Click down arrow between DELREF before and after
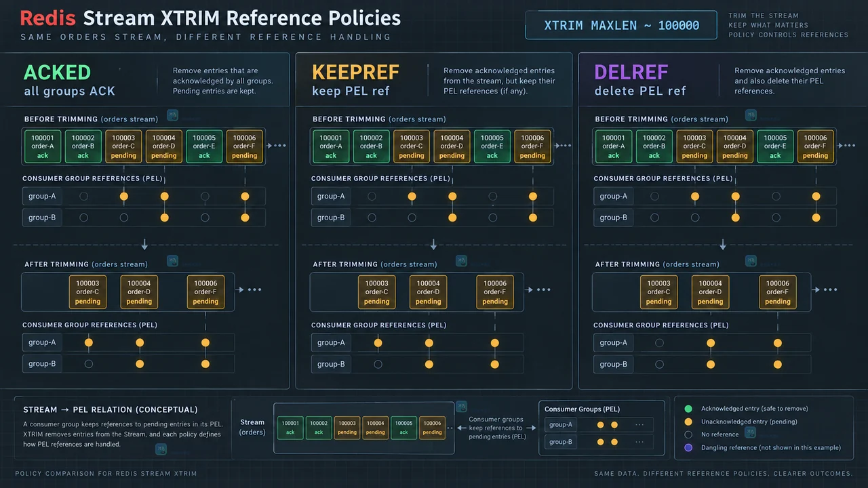 click(723, 245)
